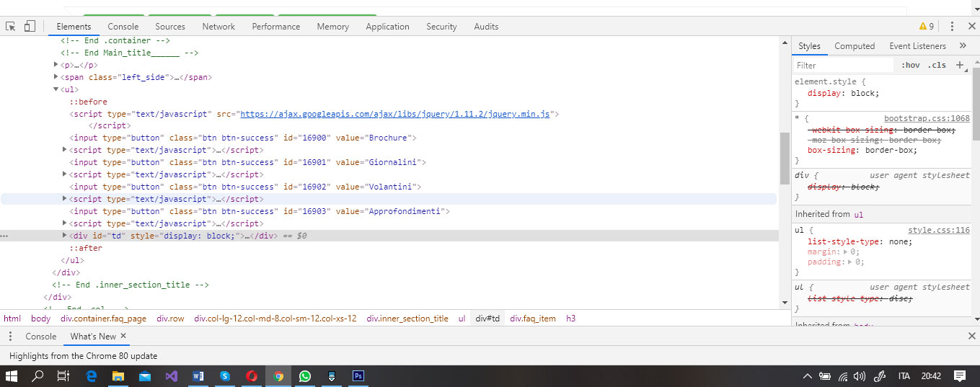
Task: Expand the padding shorthand property in ul rule
Action: coord(852,262)
